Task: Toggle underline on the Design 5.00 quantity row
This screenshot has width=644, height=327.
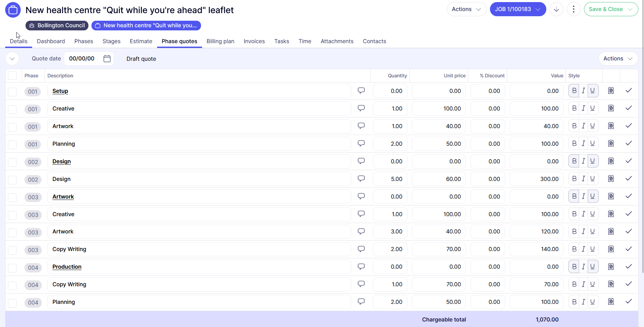Action: [593, 179]
